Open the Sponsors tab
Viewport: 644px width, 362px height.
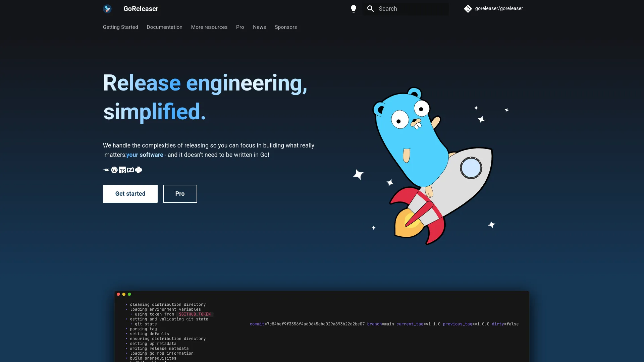[x=286, y=27]
